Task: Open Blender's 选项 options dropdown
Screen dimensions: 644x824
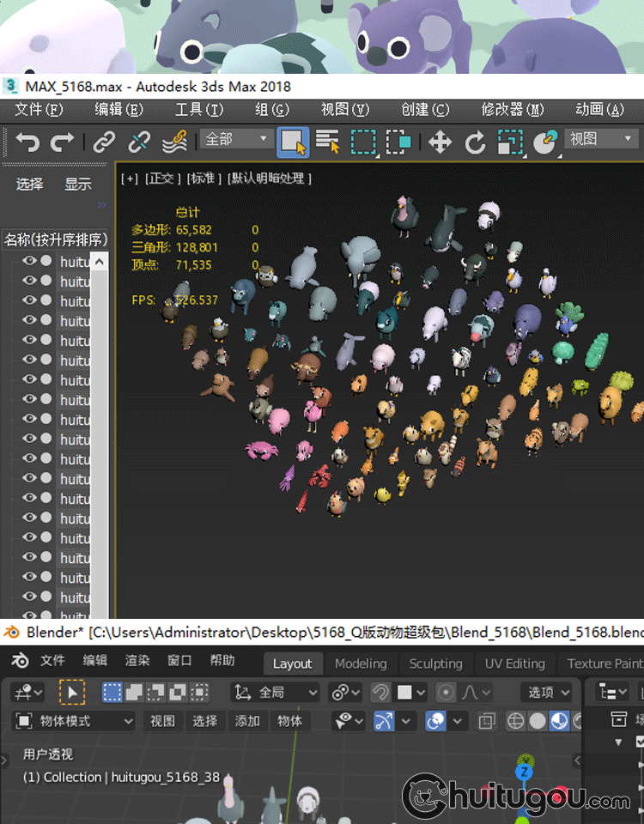Action: 547,693
